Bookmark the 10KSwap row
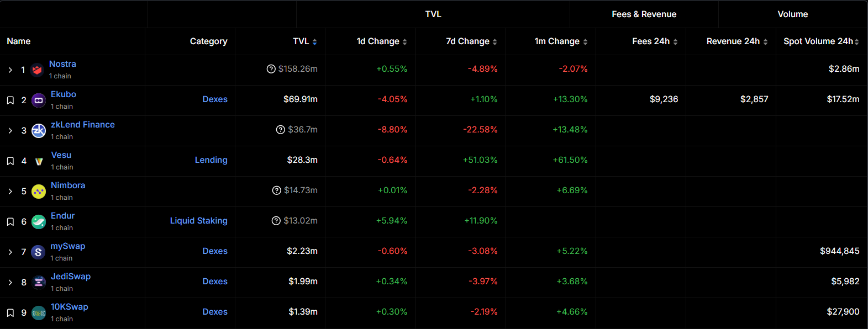The width and height of the screenshot is (868, 329). [10, 313]
